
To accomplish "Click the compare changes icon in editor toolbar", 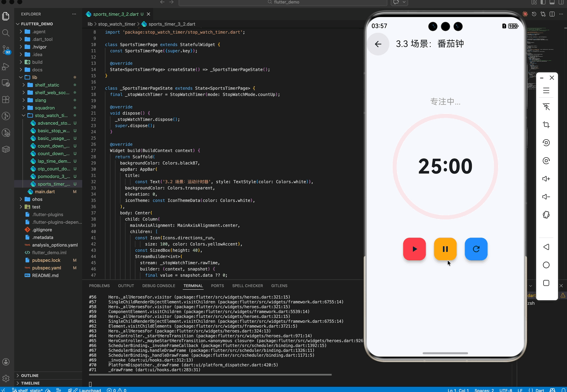I will (543, 14).
